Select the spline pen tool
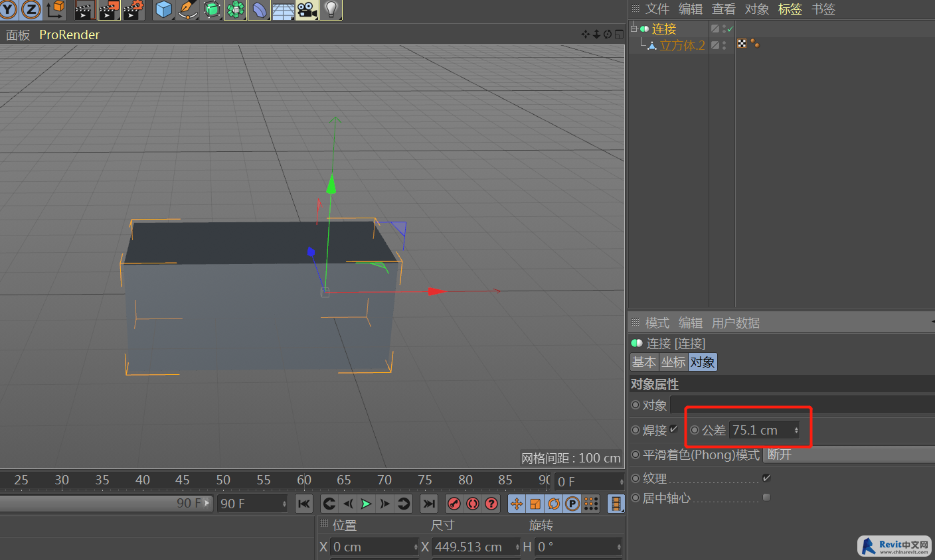935x560 pixels. click(x=188, y=9)
